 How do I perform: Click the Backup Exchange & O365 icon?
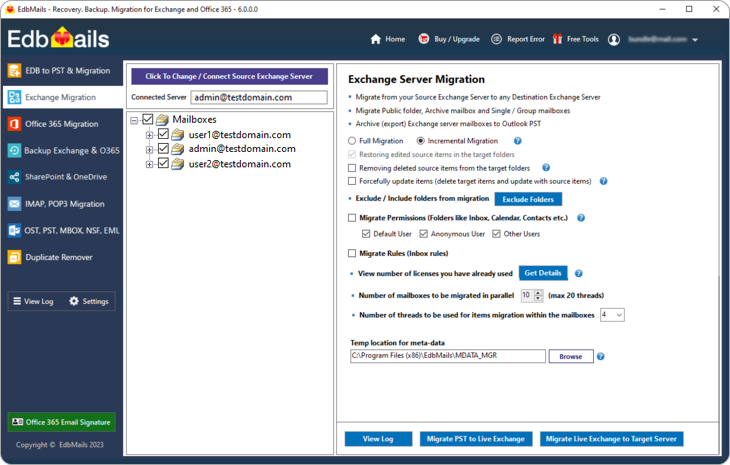pyautogui.click(x=14, y=150)
